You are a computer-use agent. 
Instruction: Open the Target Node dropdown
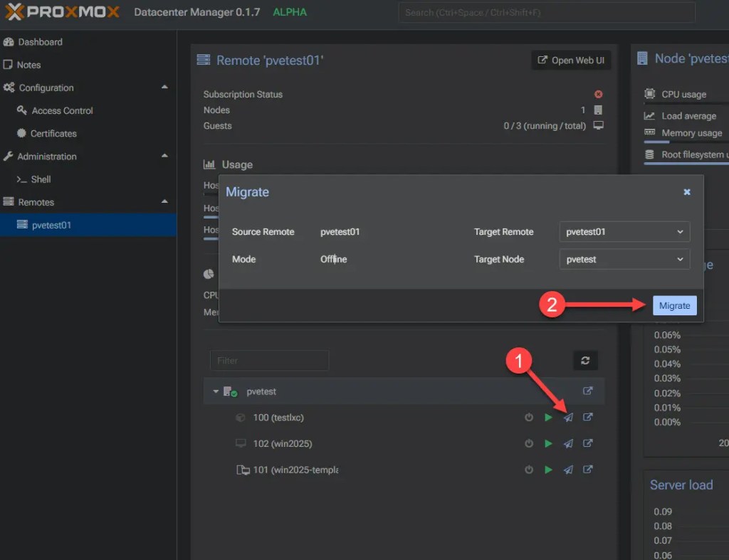point(624,259)
